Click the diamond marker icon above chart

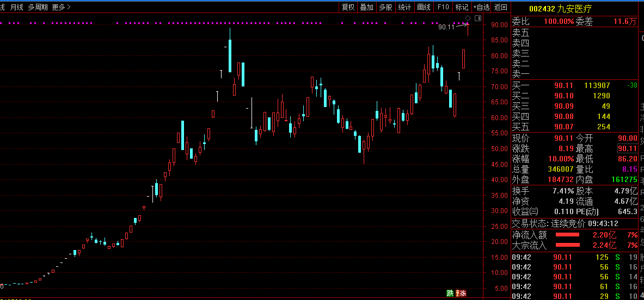(468, 18)
